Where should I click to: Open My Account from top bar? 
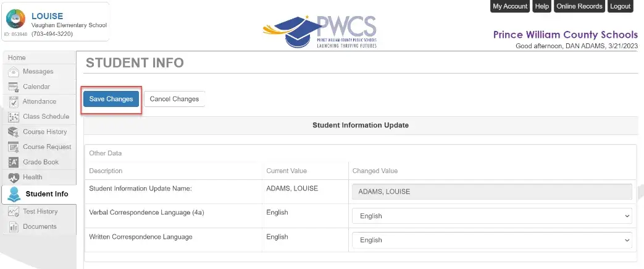[x=510, y=6]
